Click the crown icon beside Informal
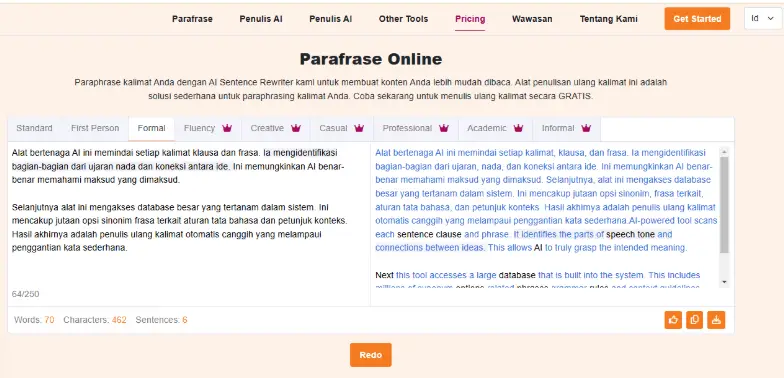 coord(586,128)
